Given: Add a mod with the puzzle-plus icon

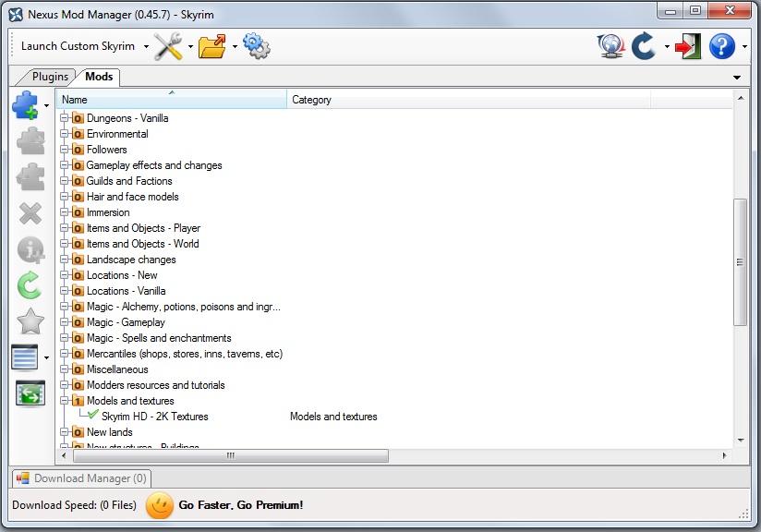Looking at the screenshot, I should [x=25, y=105].
